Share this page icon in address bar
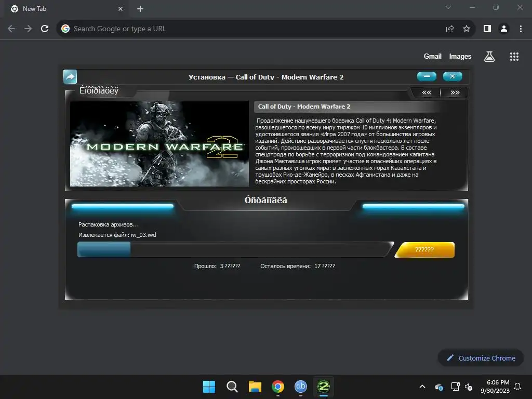Image resolution: width=532 pixels, height=399 pixels. click(450, 29)
